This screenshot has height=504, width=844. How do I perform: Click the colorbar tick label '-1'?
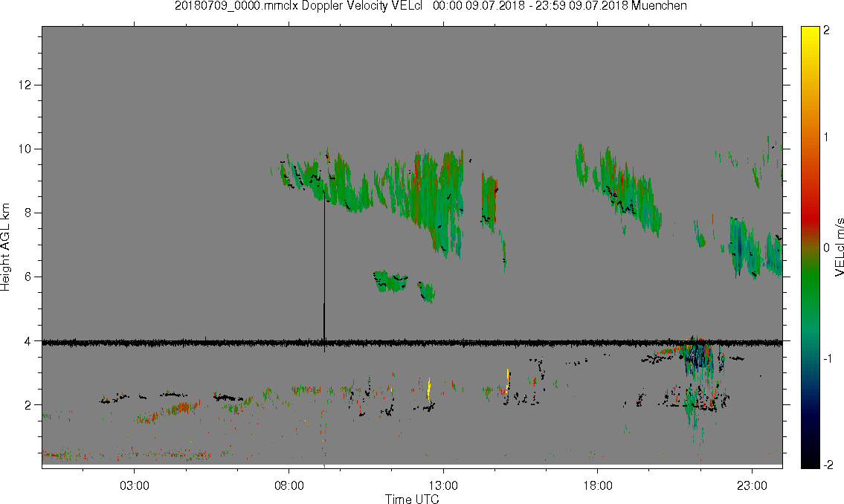828,359
